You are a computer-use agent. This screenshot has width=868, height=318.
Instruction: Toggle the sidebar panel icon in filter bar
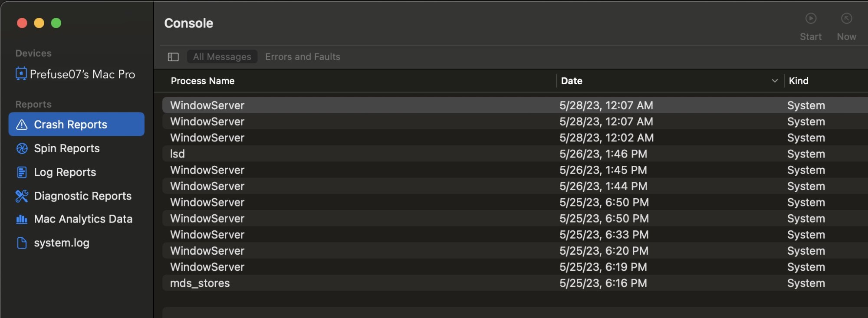pos(173,57)
